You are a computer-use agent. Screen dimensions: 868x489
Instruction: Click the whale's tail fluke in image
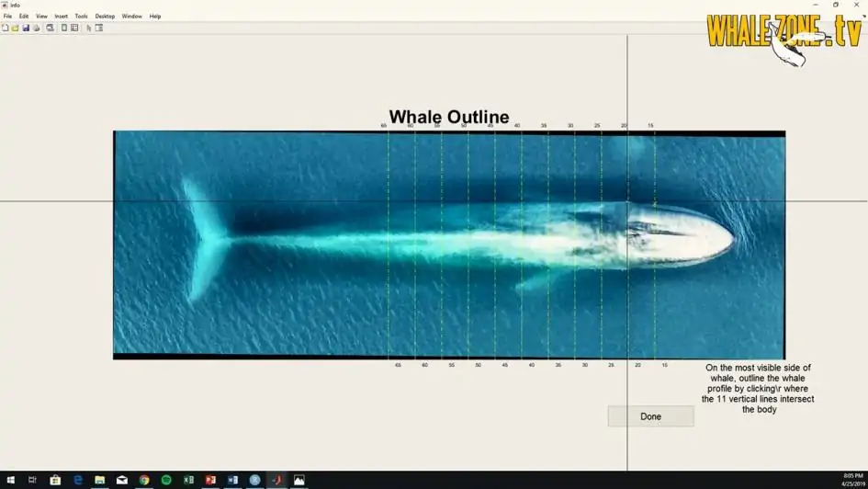[204, 239]
